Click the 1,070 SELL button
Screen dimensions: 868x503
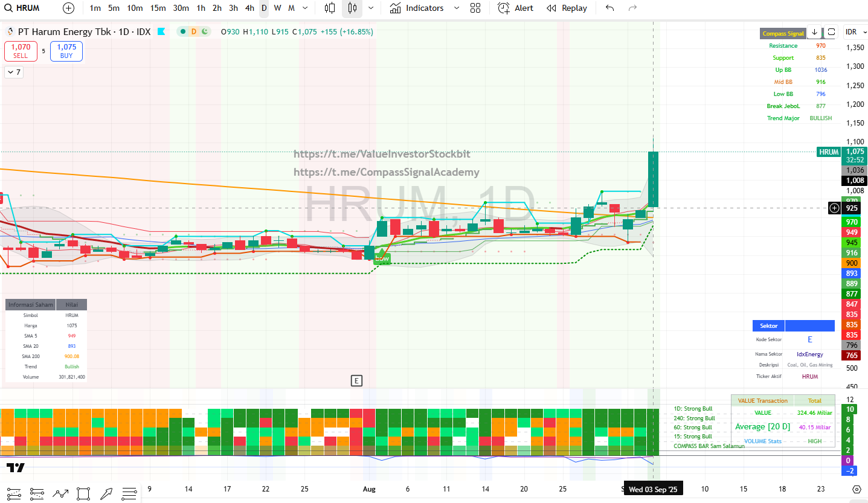(21, 51)
